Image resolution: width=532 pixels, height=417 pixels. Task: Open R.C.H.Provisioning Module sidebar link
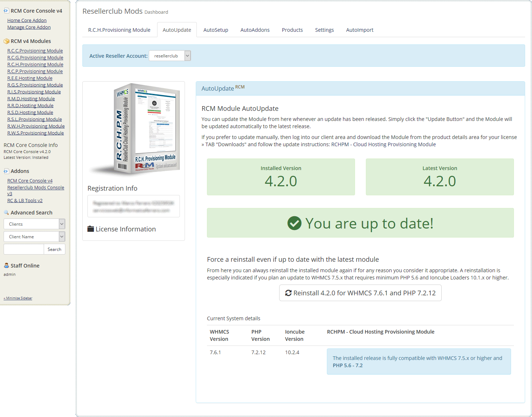click(35, 64)
